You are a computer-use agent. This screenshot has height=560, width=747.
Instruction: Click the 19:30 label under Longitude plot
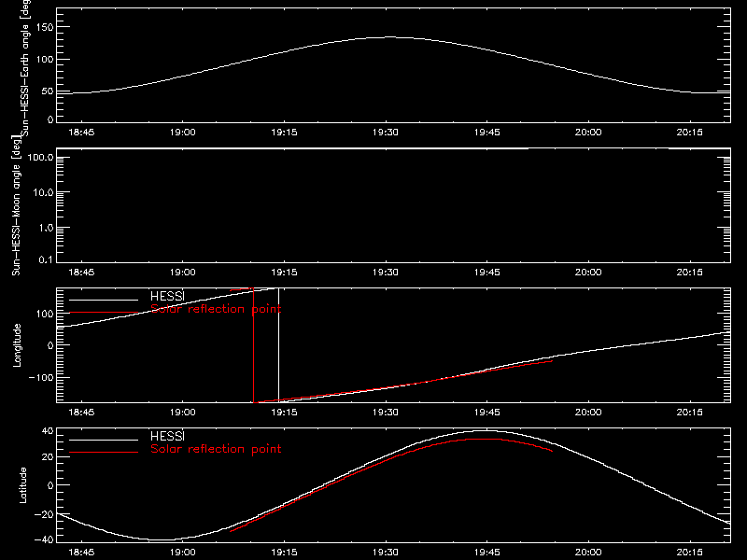[x=386, y=413]
